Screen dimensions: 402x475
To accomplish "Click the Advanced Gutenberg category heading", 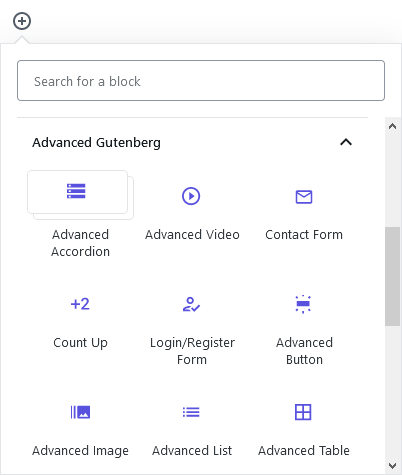I will pos(96,143).
